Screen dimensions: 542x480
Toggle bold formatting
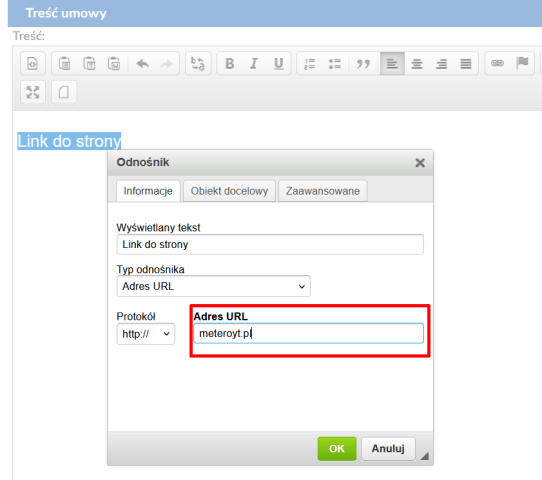tap(230, 64)
